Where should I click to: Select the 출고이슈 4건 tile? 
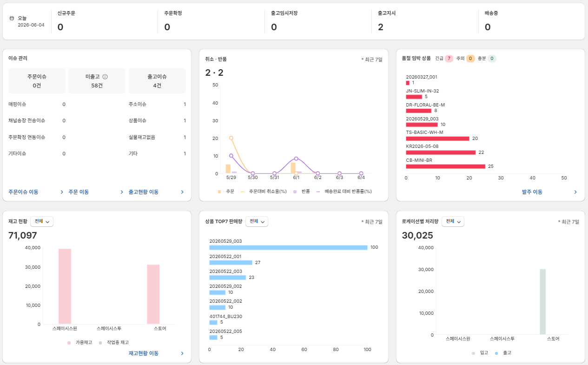point(157,81)
